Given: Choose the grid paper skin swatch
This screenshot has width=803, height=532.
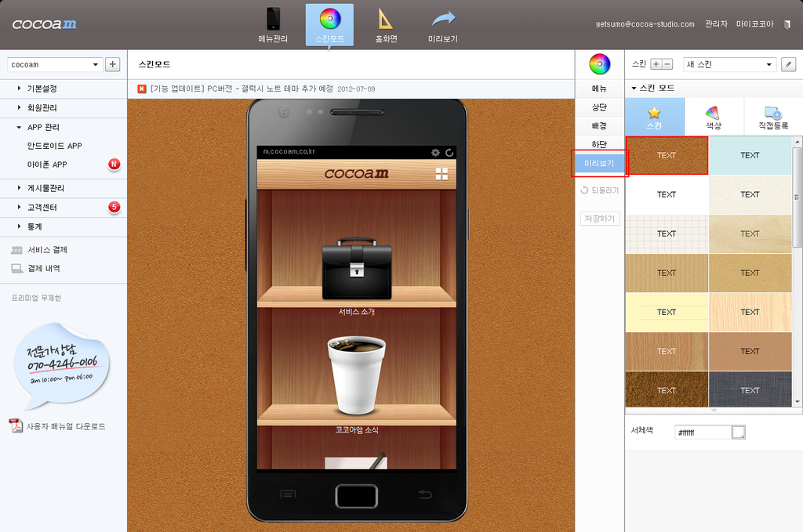Looking at the screenshot, I should click(x=667, y=233).
